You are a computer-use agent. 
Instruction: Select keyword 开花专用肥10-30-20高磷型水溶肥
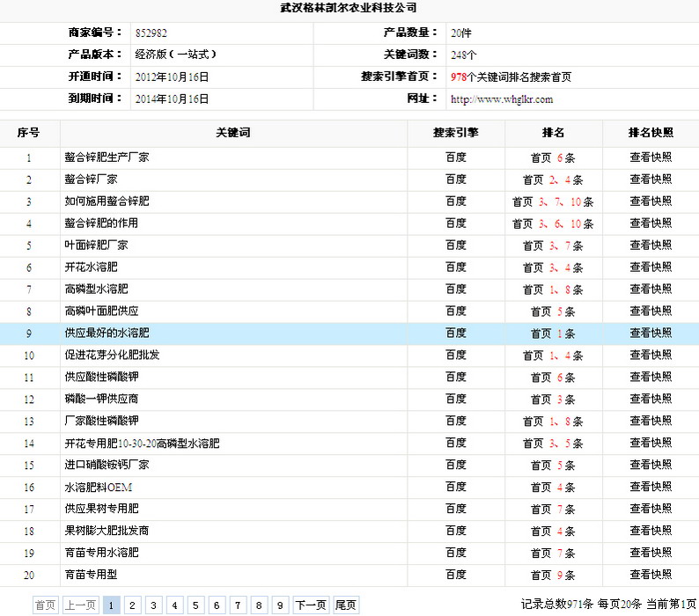click(x=142, y=443)
